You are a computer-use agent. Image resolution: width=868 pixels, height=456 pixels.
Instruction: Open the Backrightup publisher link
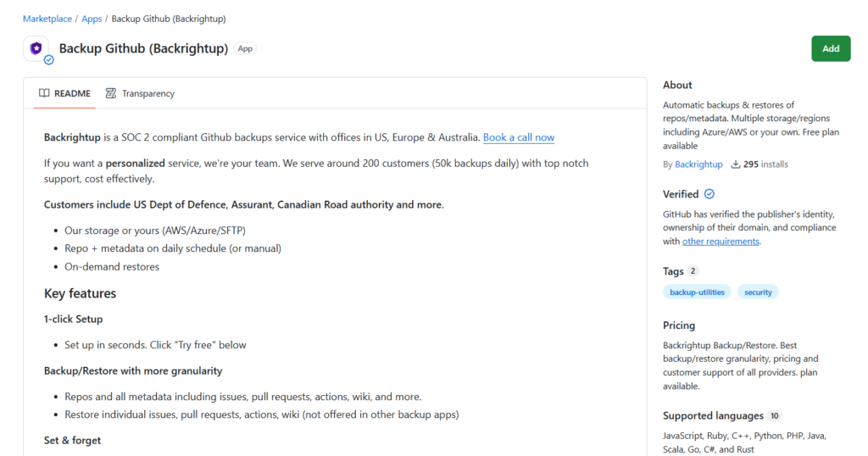(x=698, y=164)
